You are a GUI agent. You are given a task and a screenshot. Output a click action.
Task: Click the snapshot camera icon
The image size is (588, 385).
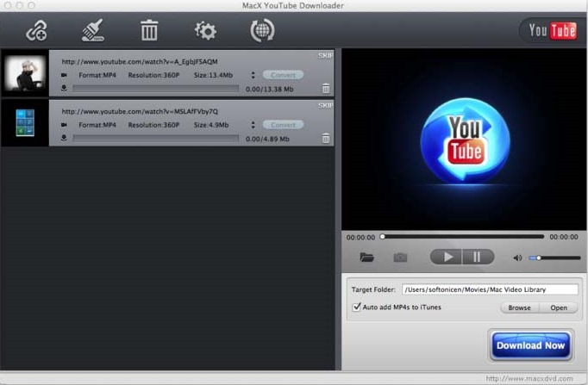[x=400, y=258]
